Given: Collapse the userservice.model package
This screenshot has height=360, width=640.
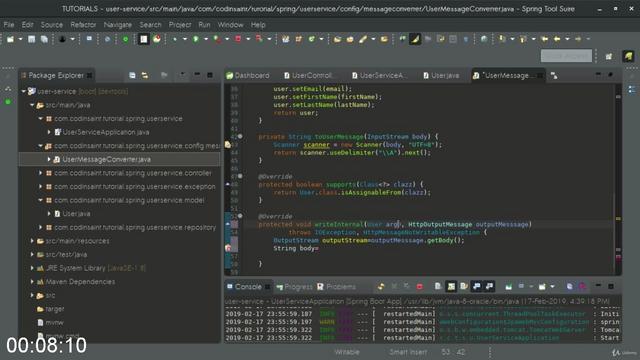Looking at the screenshot, I should pyautogui.click(x=40, y=200).
